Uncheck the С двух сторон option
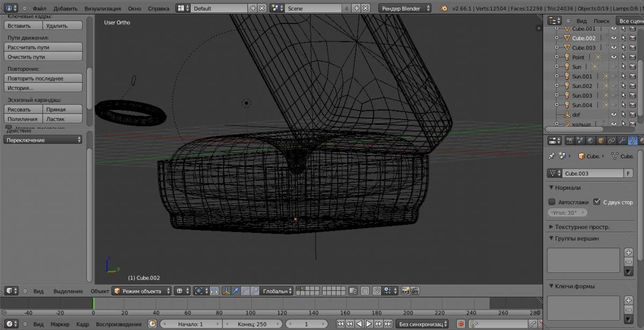Screen dimensions: 644x330 click(x=597, y=202)
